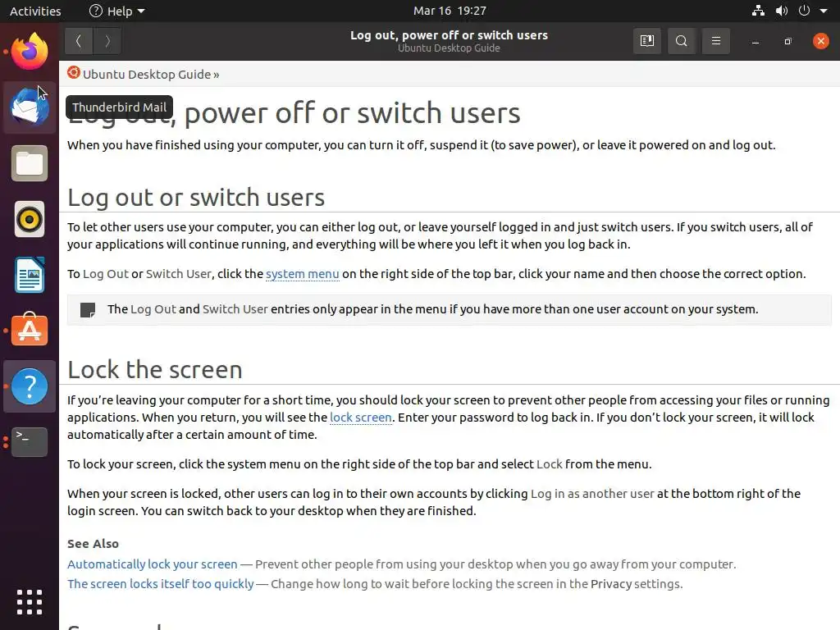Click the volume icon in top bar

782,11
